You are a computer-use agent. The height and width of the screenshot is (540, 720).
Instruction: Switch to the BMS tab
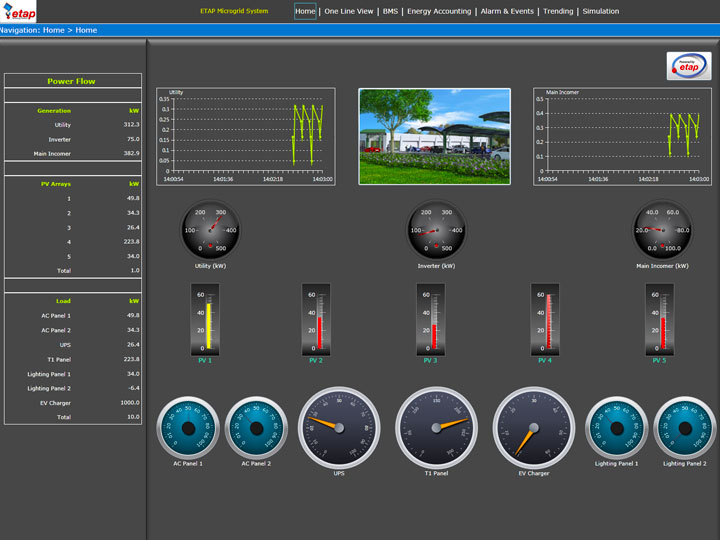pyautogui.click(x=390, y=12)
